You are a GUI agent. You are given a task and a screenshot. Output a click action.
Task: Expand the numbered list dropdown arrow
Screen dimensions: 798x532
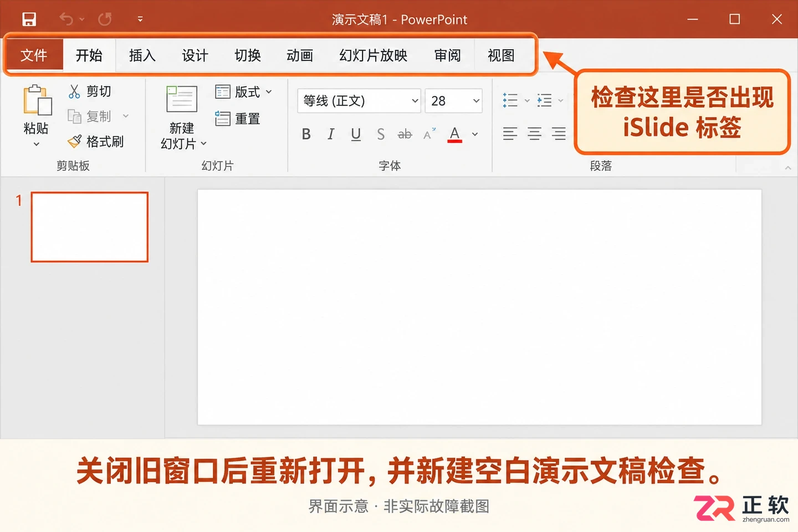click(561, 101)
